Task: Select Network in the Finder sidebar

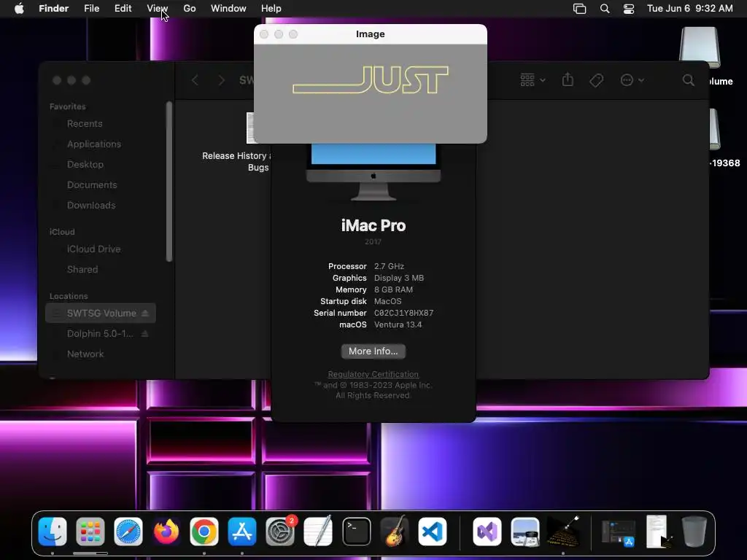Action: pyautogui.click(x=85, y=354)
